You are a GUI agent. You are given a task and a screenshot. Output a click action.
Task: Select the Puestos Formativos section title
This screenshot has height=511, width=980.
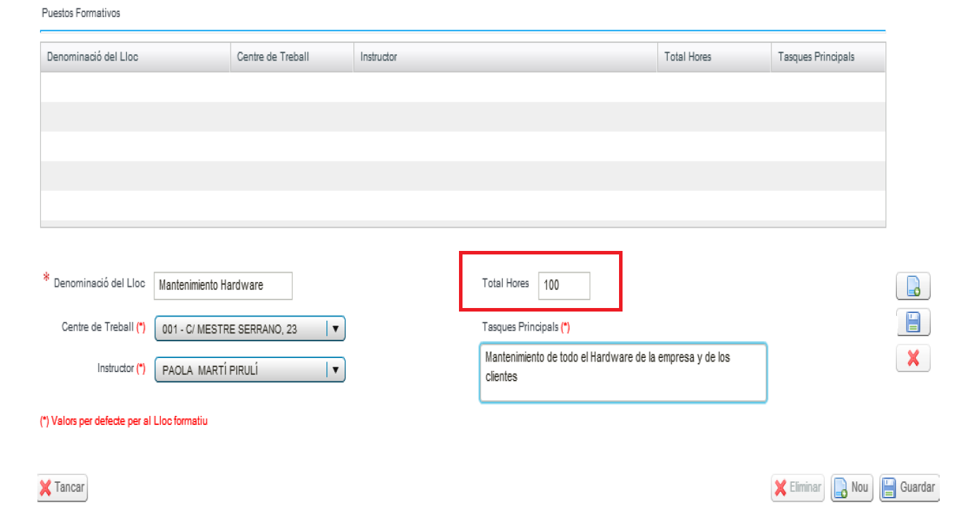(80, 13)
